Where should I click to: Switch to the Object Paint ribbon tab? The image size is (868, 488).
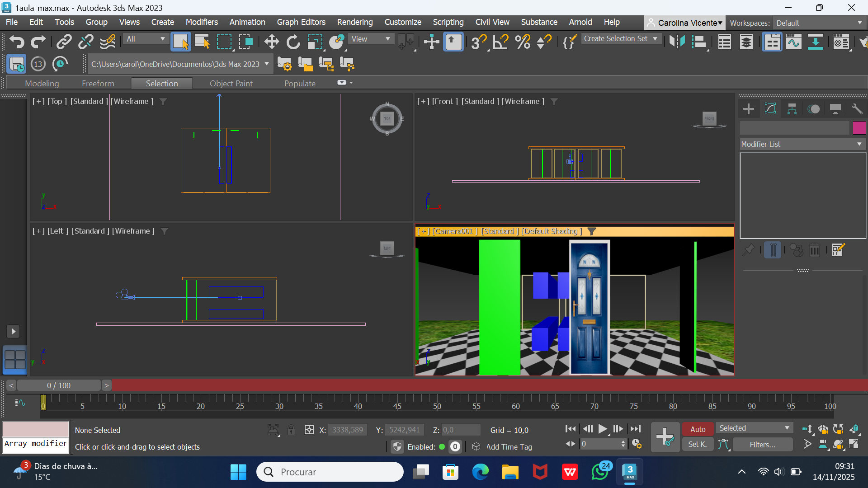pyautogui.click(x=231, y=83)
